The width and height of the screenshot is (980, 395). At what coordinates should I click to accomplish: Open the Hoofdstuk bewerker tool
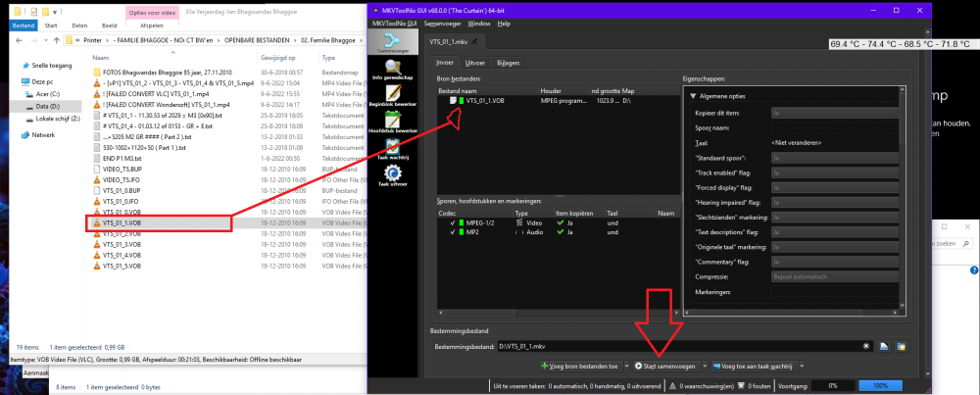click(x=393, y=123)
